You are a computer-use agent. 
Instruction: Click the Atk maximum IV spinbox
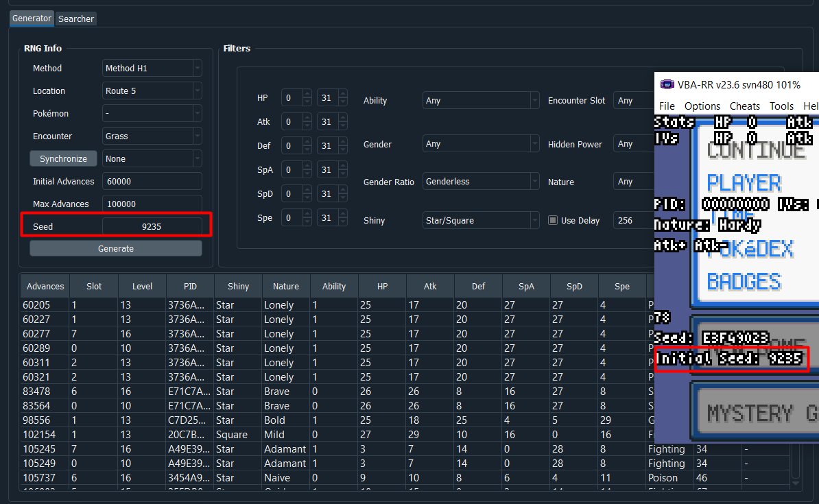click(x=332, y=121)
